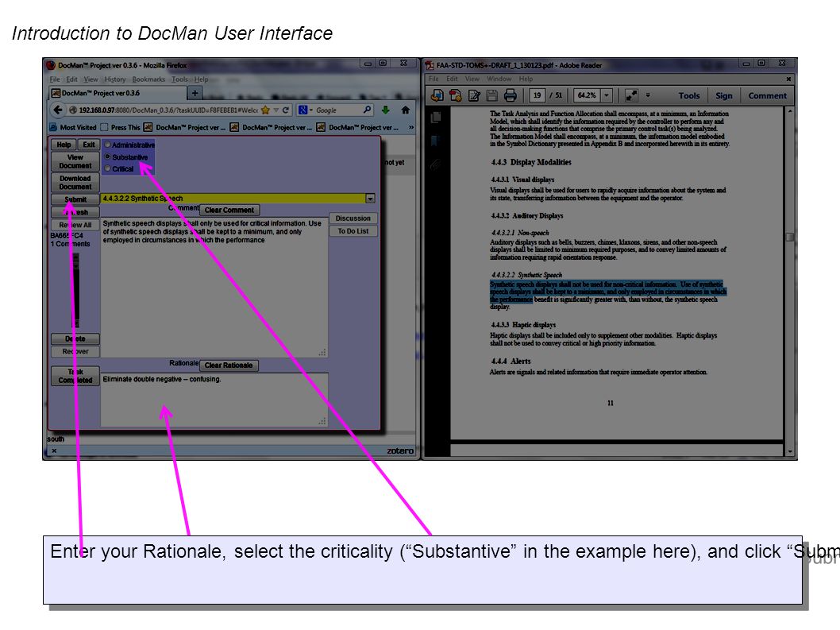Click Adobe Reader scroll up arrow

coord(790,111)
